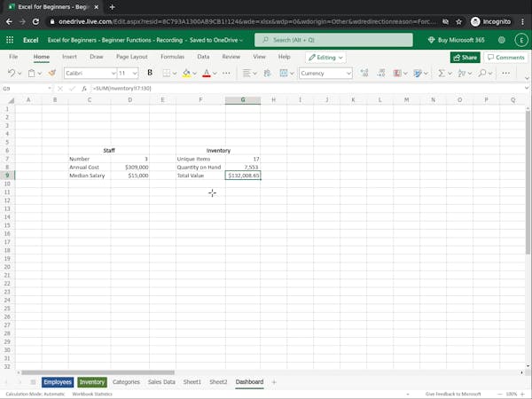Expand the Merge dropdown arrow
This screenshot has height=399, width=532.
tap(292, 74)
